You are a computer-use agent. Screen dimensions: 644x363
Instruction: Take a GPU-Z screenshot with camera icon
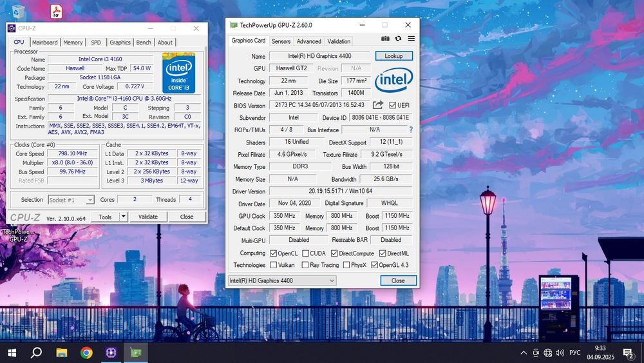[385, 38]
